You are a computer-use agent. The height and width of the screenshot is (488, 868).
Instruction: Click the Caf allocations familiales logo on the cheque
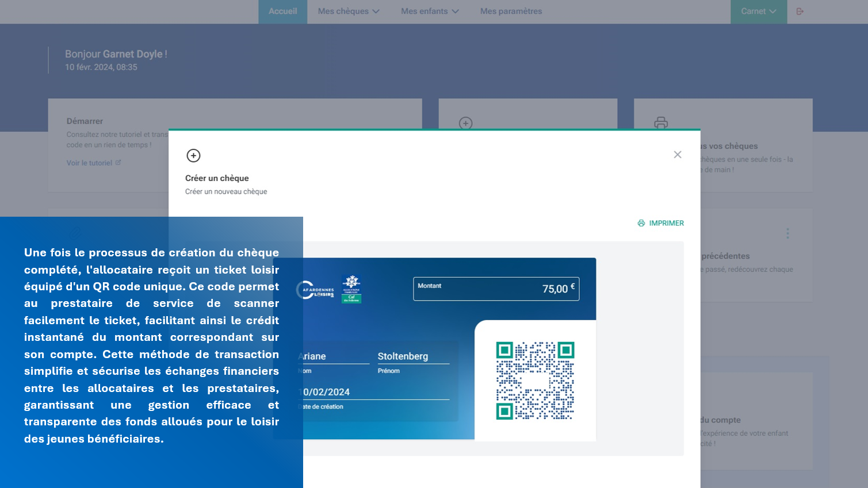(x=351, y=289)
